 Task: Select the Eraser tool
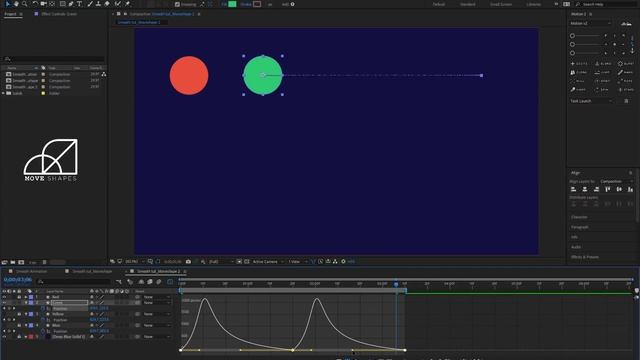coord(107,4)
